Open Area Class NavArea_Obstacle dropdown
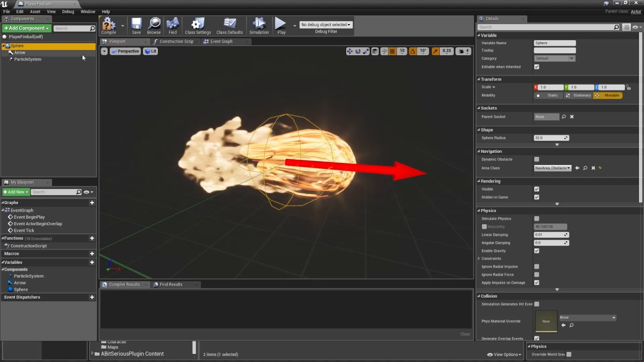 click(x=553, y=168)
